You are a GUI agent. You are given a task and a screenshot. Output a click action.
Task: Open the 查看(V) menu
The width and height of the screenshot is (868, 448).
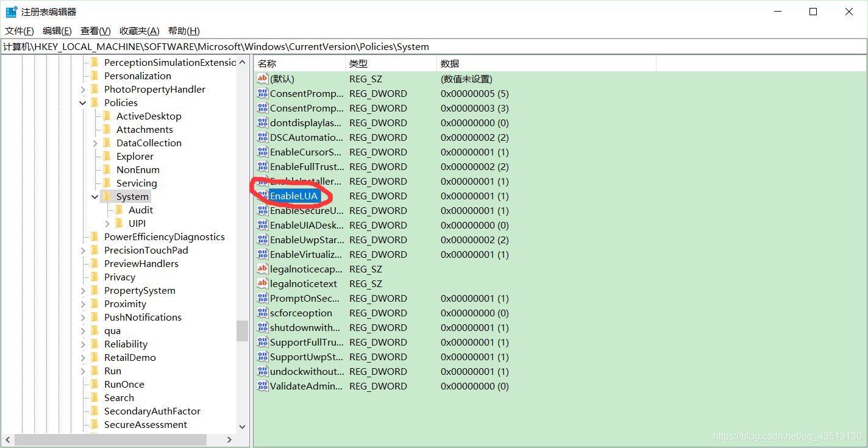click(96, 30)
